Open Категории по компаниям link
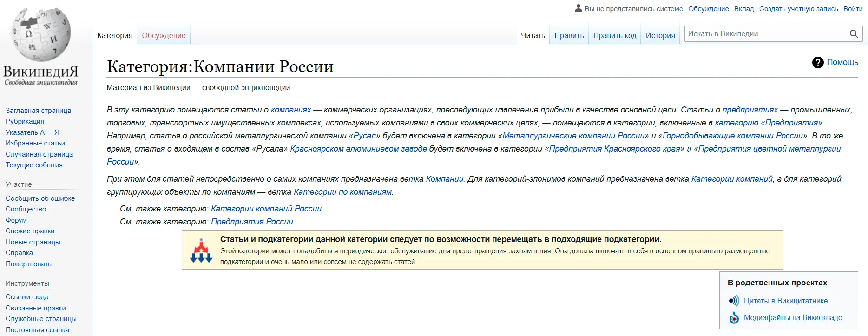The height and width of the screenshot is (336, 868). (x=343, y=192)
